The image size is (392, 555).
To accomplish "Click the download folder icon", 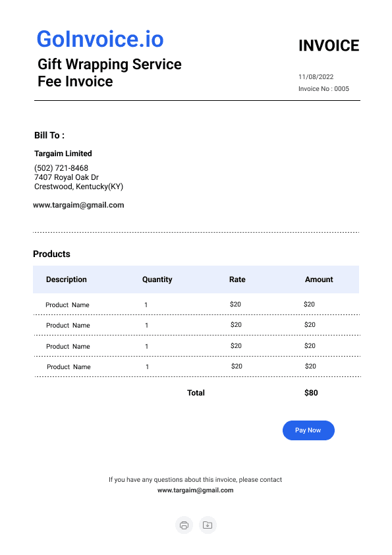I will click(208, 525).
